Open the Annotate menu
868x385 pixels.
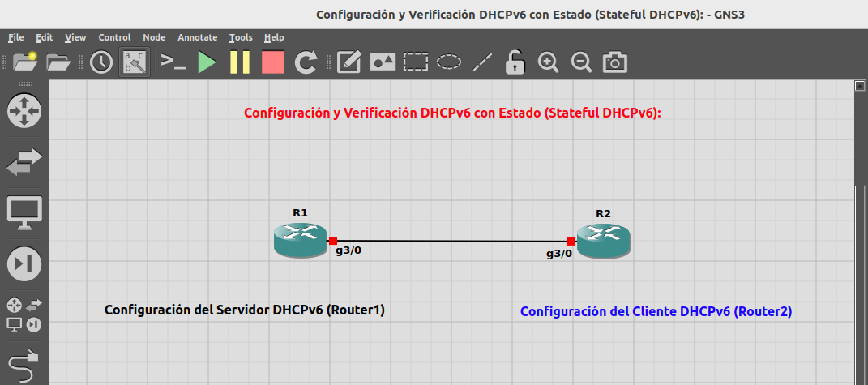197,37
